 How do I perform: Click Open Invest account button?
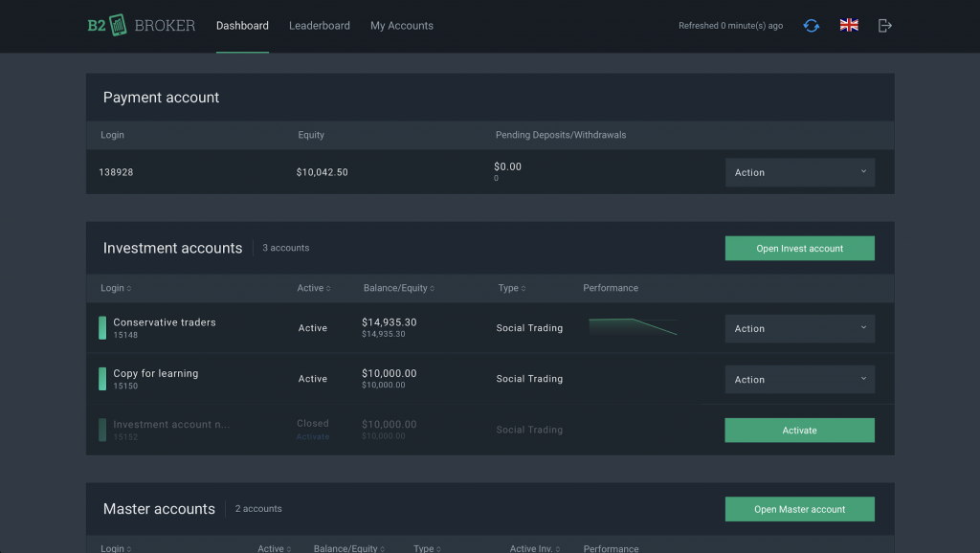tap(799, 248)
